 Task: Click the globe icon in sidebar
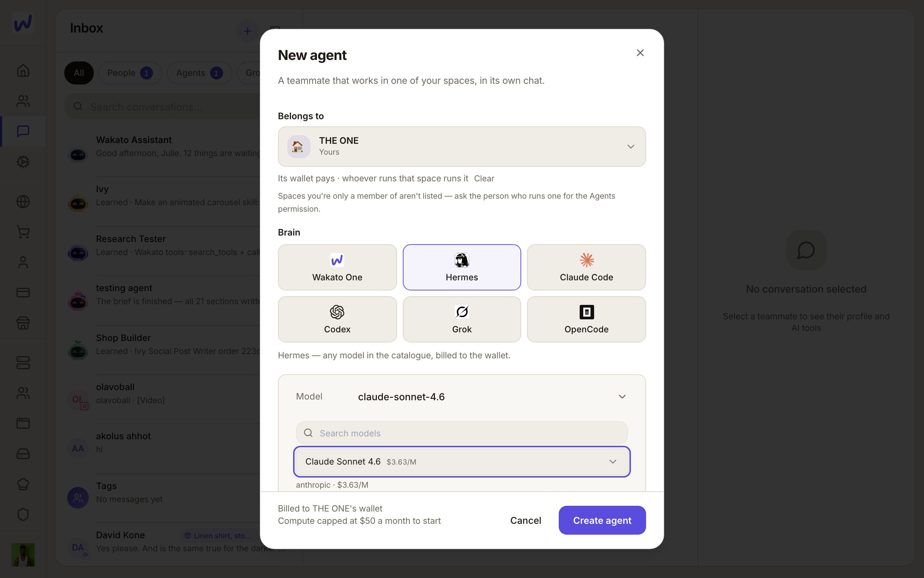point(23,202)
